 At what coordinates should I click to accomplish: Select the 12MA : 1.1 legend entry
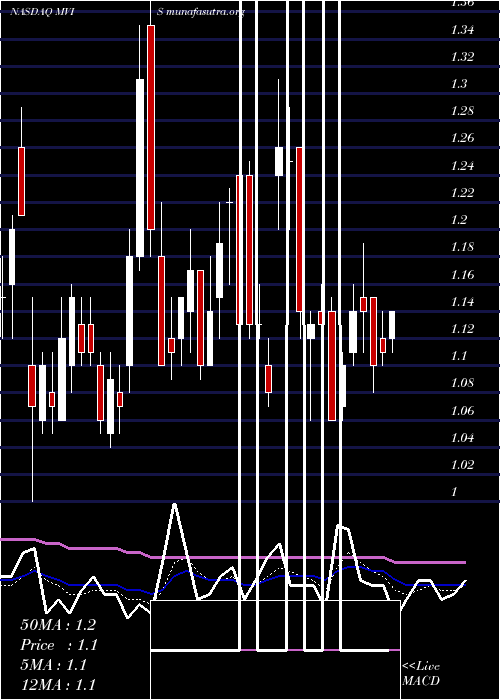pyautogui.click(x=58, y=685)
